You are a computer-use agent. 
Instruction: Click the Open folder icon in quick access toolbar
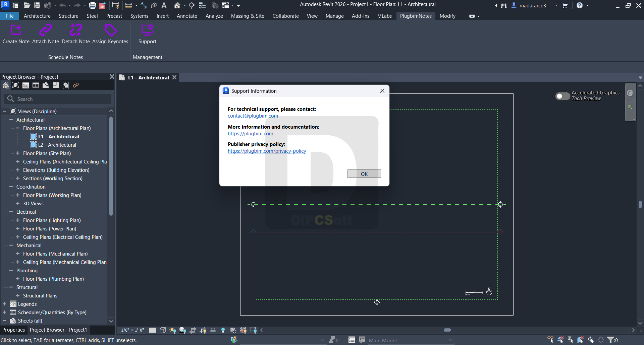pyautogui.click(x=27, y=5)
